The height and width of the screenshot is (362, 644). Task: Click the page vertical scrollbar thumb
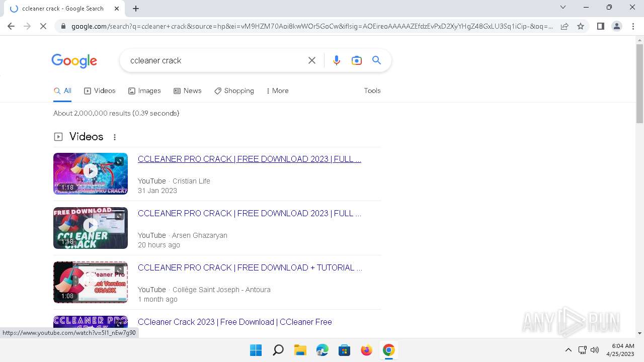639,82
